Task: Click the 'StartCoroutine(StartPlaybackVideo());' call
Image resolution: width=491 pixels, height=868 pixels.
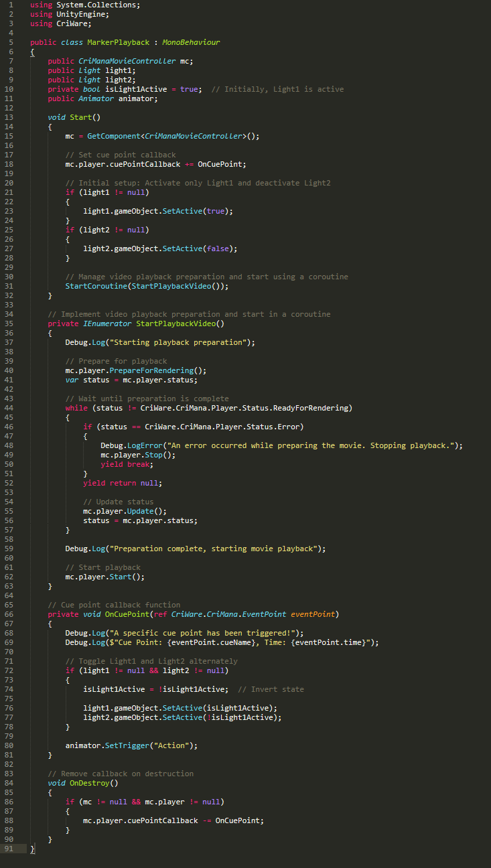Action: pyautogui.click(x=147, y=286)
